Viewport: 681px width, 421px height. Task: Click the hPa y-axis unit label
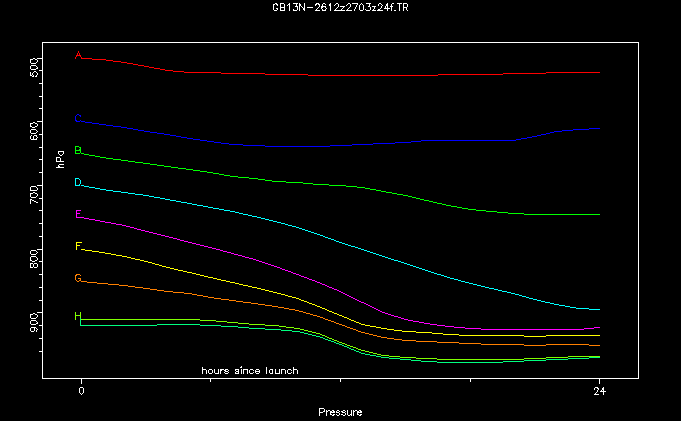61,156
